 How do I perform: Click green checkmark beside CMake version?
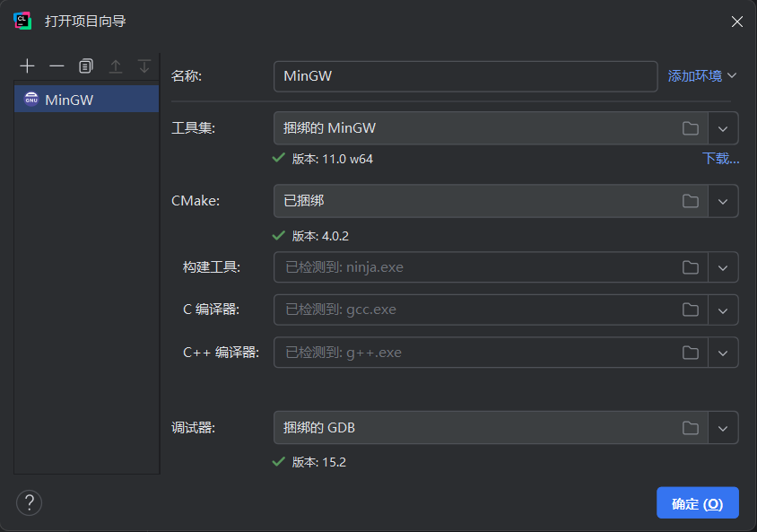point(279,235)
